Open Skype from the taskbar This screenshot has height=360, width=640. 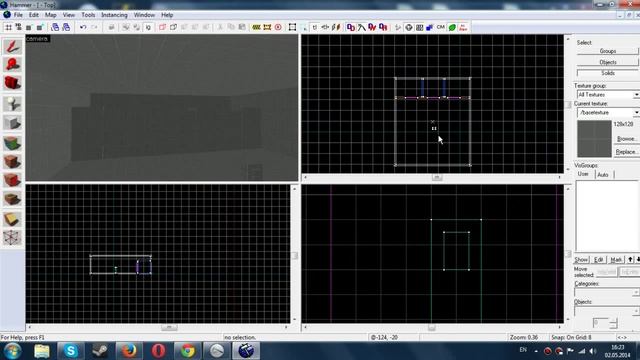(x=70, y=351)
